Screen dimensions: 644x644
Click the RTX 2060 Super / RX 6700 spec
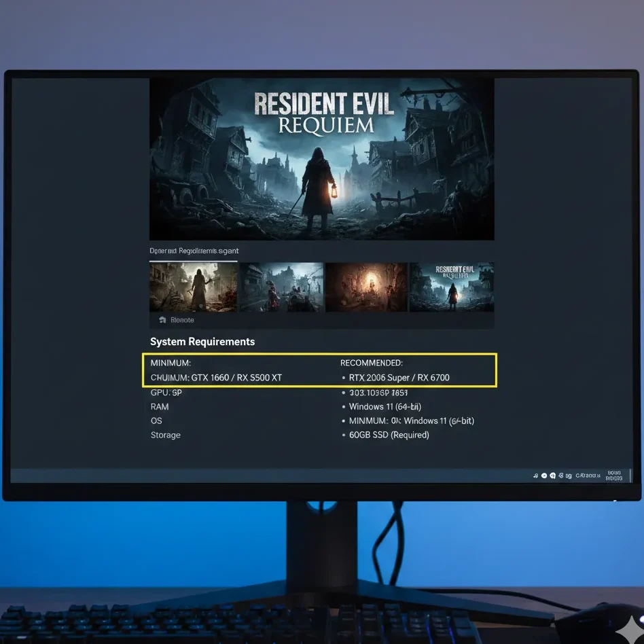point(400,378)
